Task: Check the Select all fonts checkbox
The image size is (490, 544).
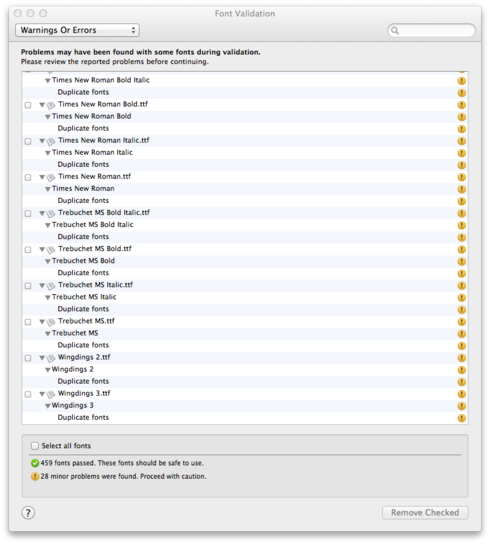Action: pos(35,445)
